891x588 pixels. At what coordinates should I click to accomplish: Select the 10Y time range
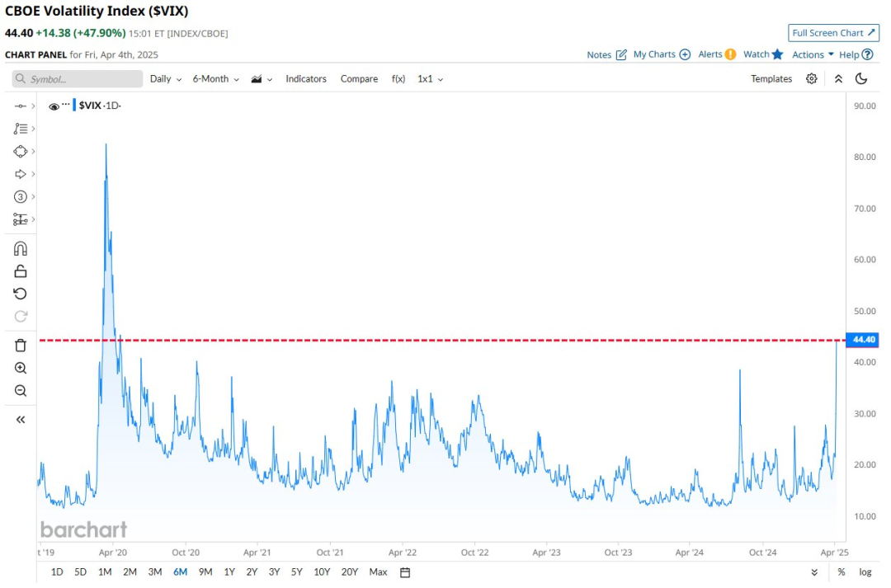coord(323,572)
